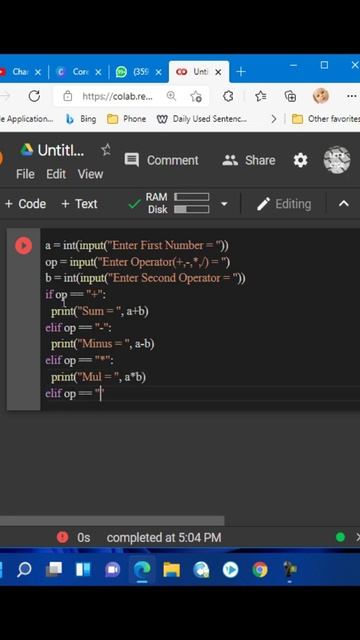
Task: View site lock information
Action: tap(68, 96)
